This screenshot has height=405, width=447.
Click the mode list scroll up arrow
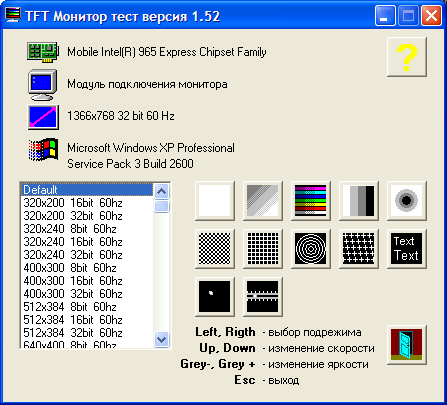[x=162, y=191]
